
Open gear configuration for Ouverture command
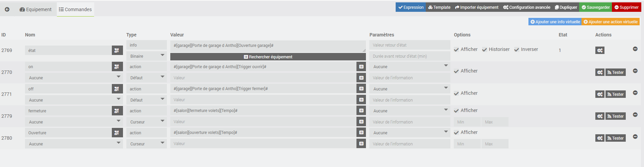click(x=600, y=138)
